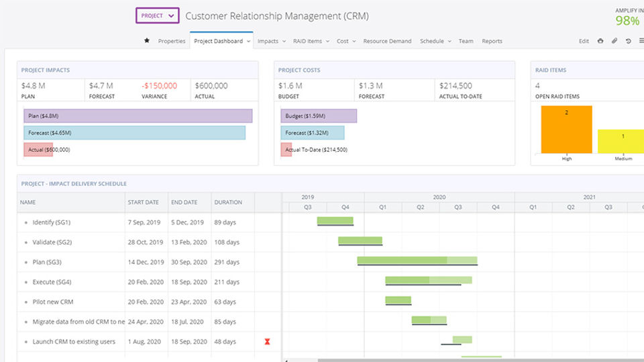Select the Migrate data from old CRM row
This screenshot has width=644, height=362.
point(149,322)
